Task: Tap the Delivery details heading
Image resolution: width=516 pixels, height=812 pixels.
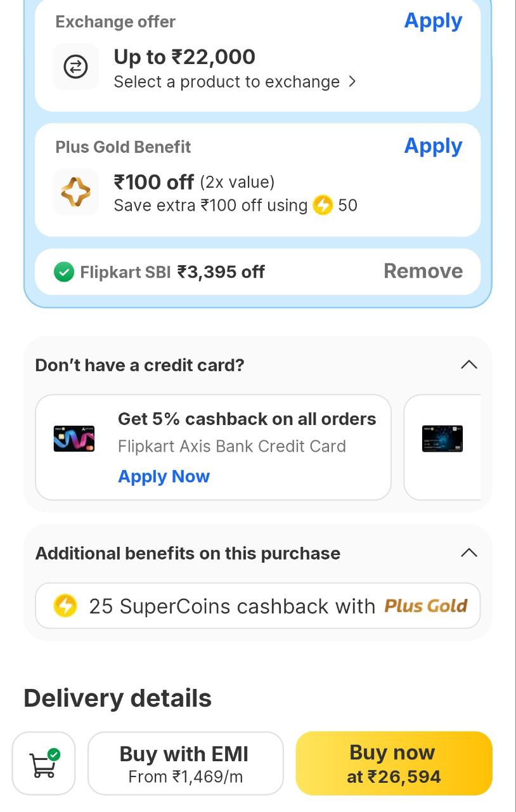Action: (x=117, y=698)
